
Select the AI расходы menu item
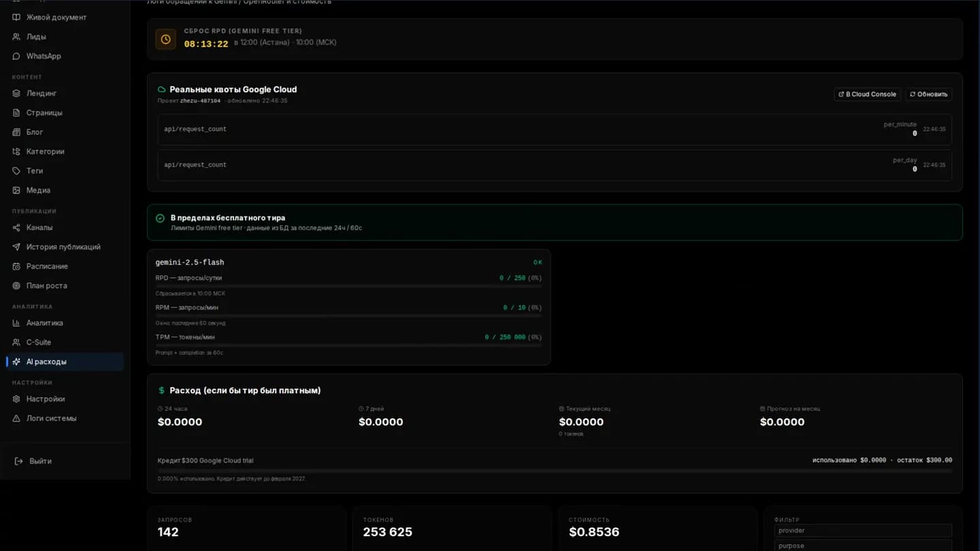[x=65, y=362]
